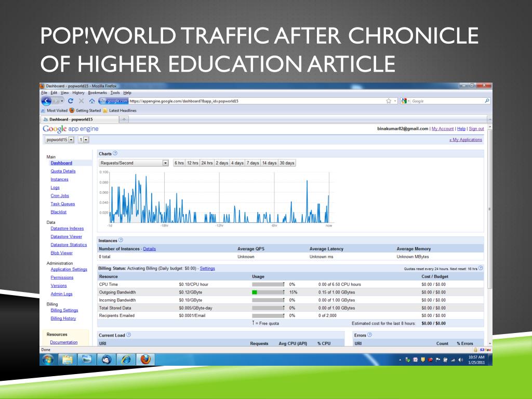Select the 6 hrs chart range
The width and height of the screenshot is (532, 399).
[x=179, y=163]
